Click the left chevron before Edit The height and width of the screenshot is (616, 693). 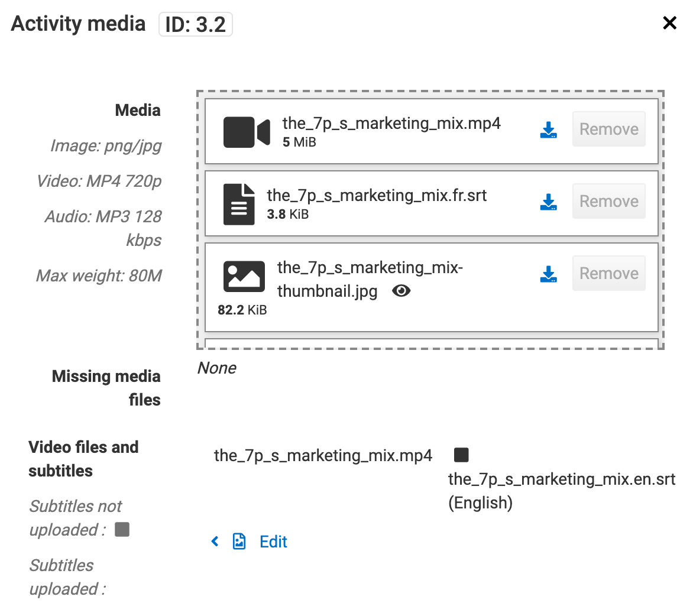(x=215, y=542)
